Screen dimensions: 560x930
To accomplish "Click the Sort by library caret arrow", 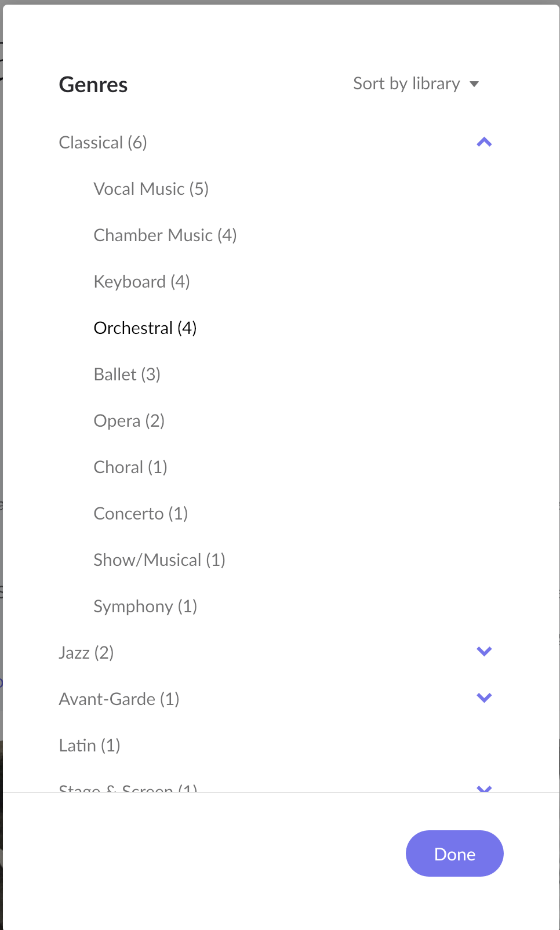I will (x=474, y=84).
